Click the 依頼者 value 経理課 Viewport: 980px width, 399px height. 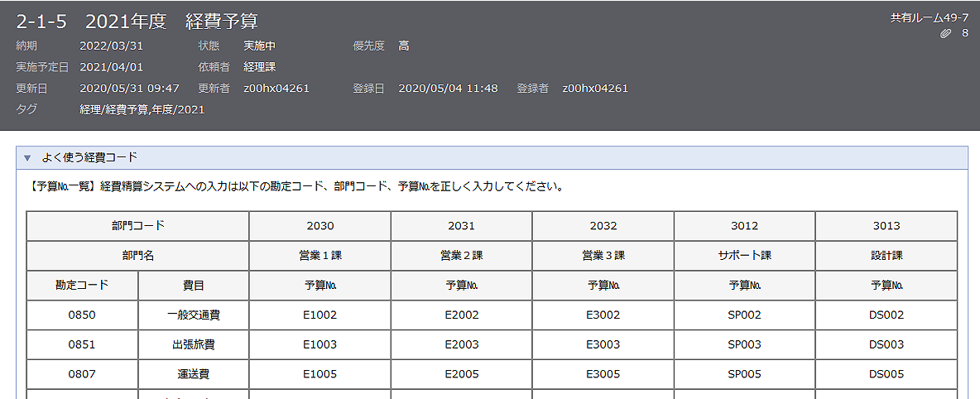click(x=260, y=67)
